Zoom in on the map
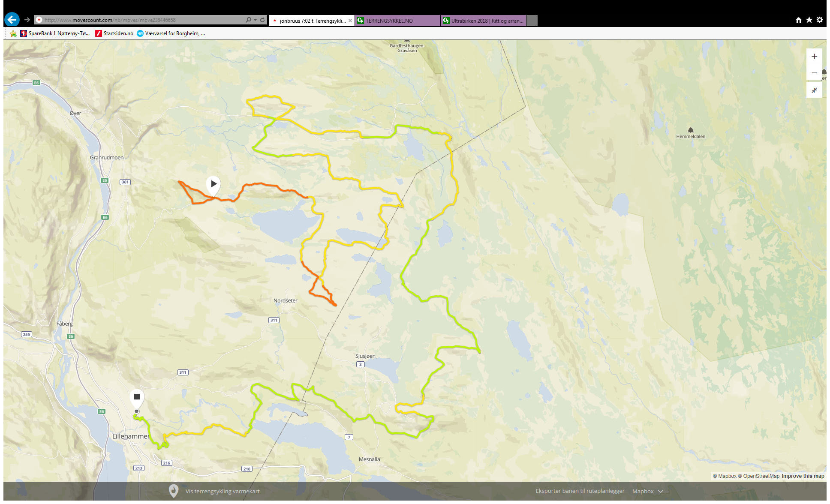The height and width of the screenshot is (504, 830). point(814,57)
